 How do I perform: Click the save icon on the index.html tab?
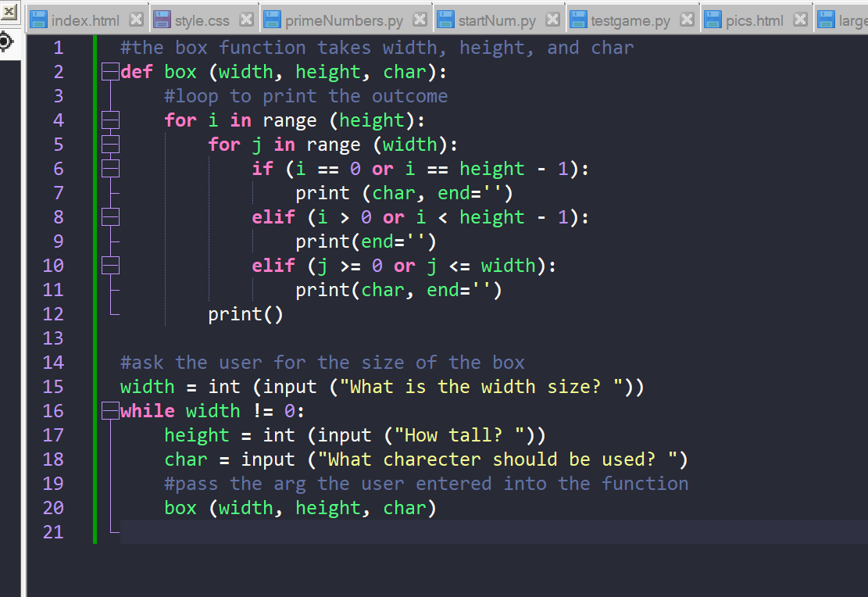pyautogui.click(x=38, y=20)
